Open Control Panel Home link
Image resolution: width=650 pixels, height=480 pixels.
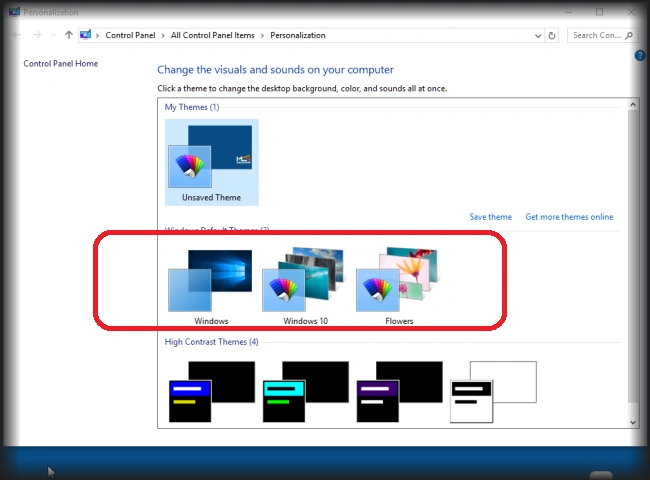point(61,63)
